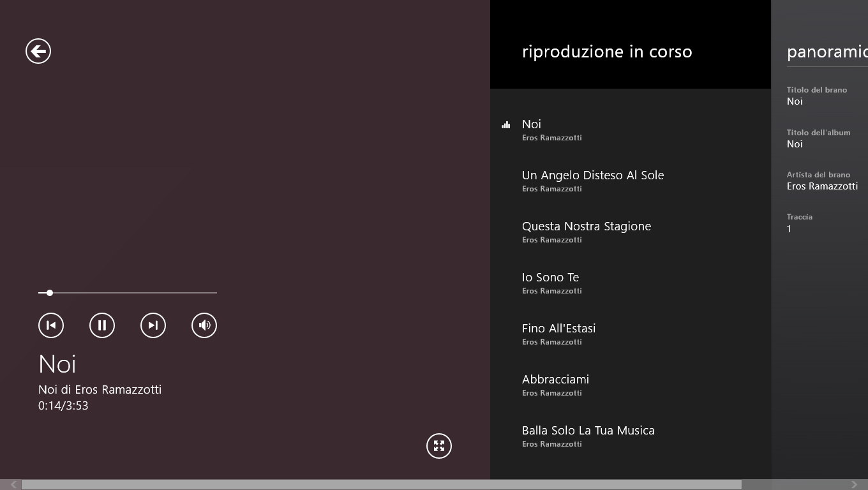This screenshot has width=868, height=490.
Task: Open the panoramica section header
Action: pyautogui.click(x=827, y=52)
